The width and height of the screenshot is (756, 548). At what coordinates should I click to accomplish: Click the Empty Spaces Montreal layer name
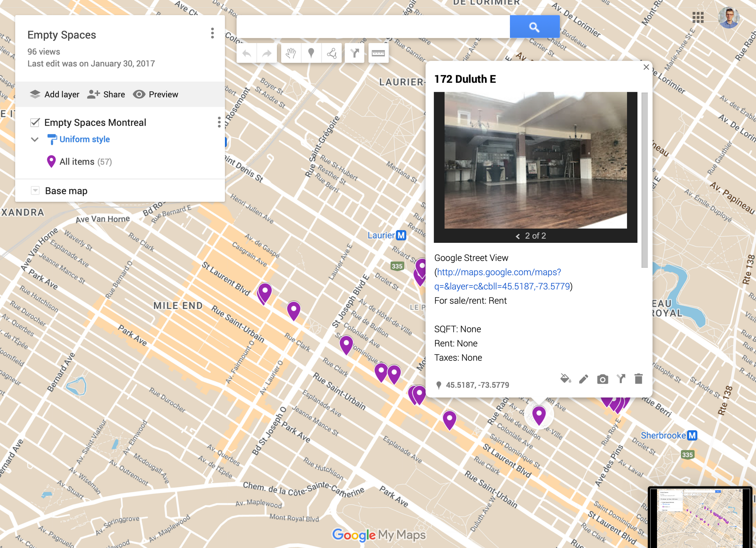pos(95,122)
